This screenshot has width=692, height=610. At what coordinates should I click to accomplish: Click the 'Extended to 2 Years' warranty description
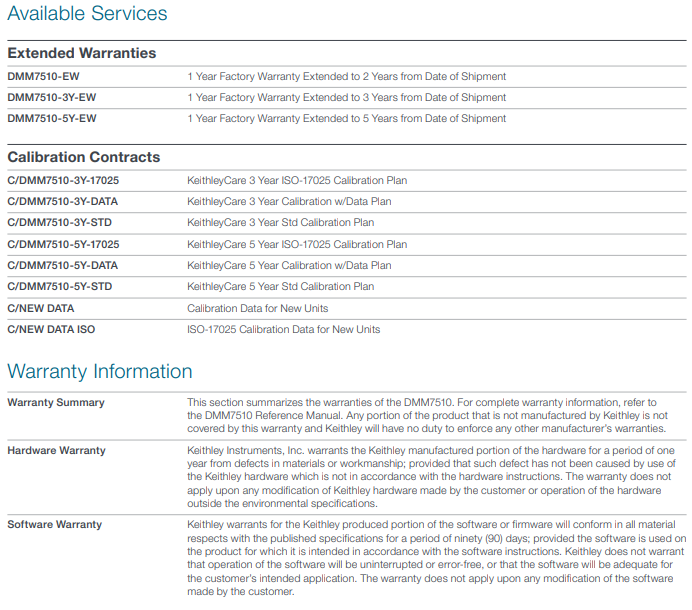346,76
